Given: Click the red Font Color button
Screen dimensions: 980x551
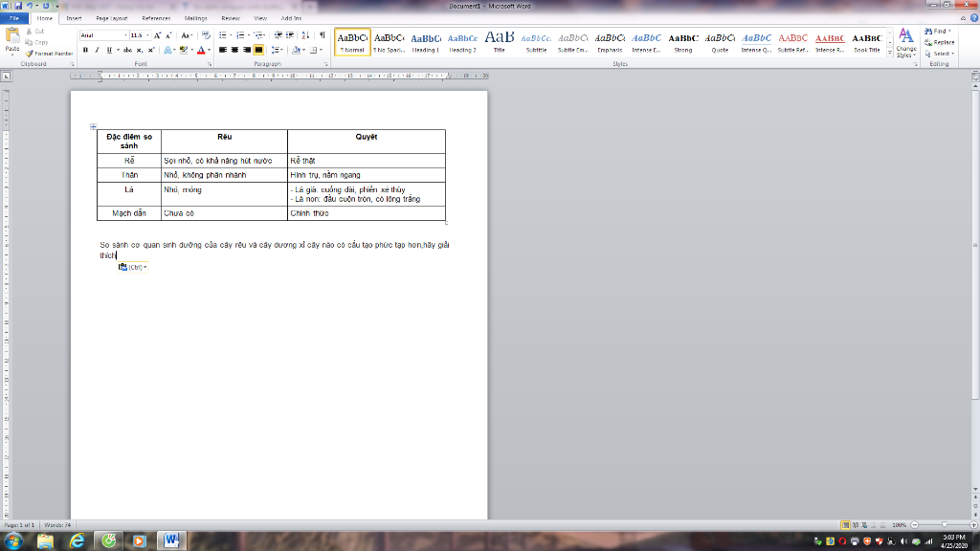Looking at the screenshot, I should click(x=201, y=50).
